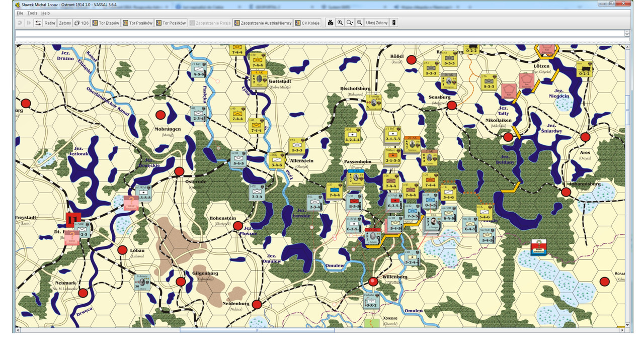
Task: Open the Help menu
Action: pyautogui.click(x=45, y=13)
